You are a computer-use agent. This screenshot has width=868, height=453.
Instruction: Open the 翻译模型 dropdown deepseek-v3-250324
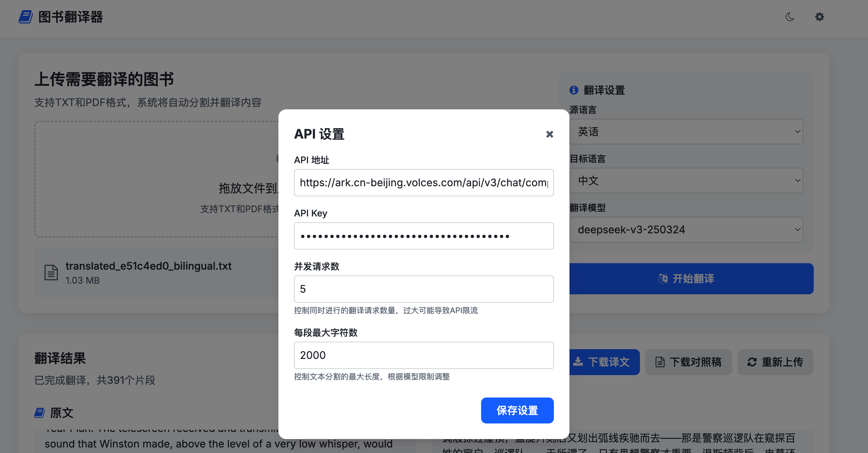click(x=686, y=229)
